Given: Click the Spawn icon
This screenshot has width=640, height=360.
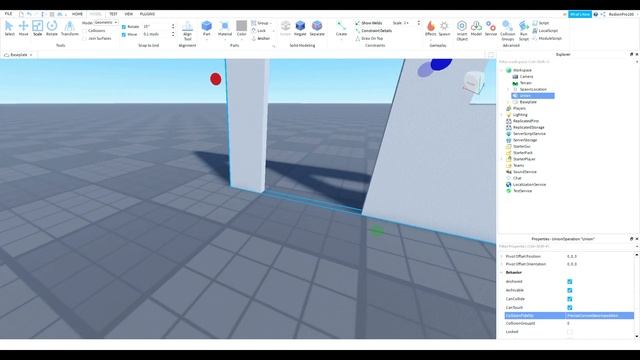Looking at the screenshot, I should pyautogui.click(x=444, y=29).
